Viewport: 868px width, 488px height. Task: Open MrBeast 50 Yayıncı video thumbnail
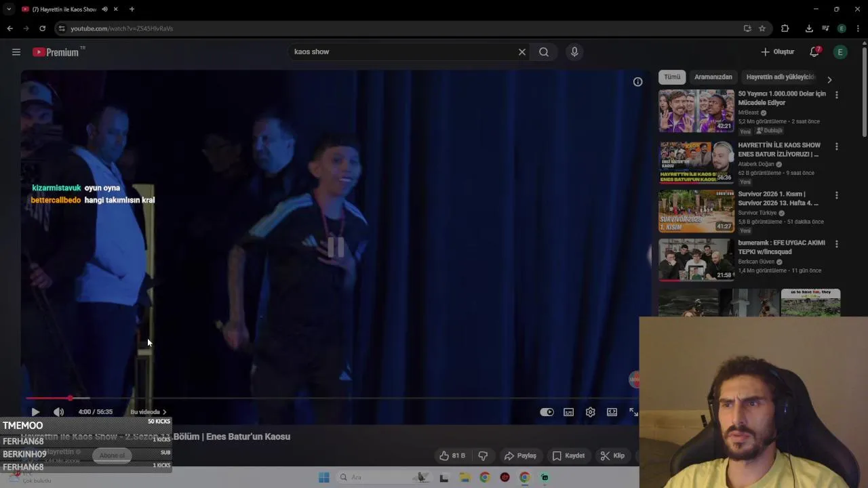pyautogui.click(x=696, y=110)
